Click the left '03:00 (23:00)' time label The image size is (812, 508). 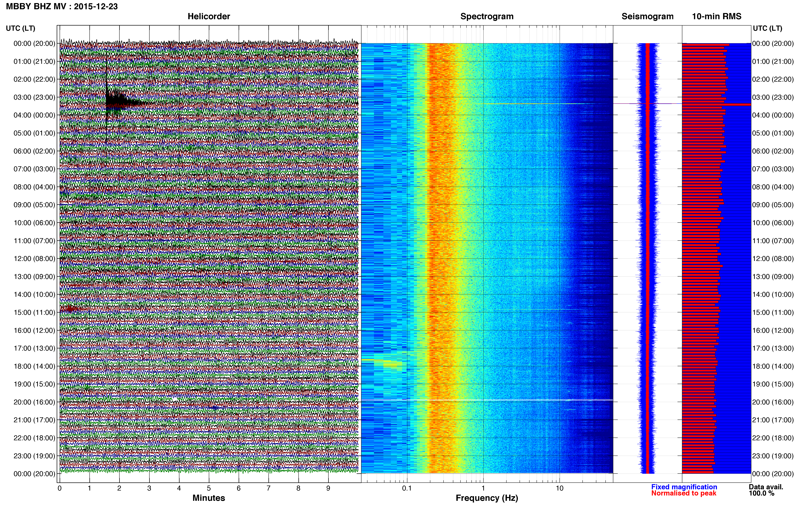click(34, 97)
